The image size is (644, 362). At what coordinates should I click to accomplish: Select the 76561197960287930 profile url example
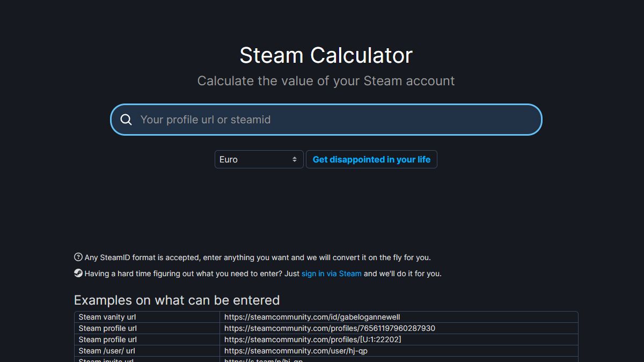(x=330, y=328)
